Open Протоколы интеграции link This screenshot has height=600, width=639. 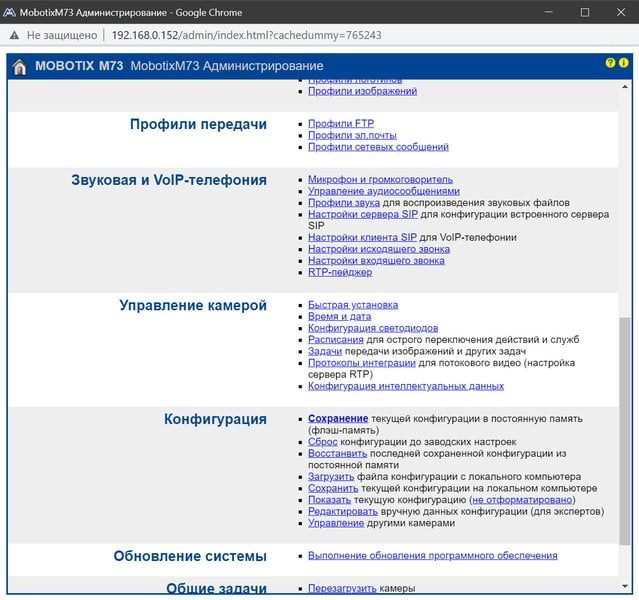coord(361,363)
